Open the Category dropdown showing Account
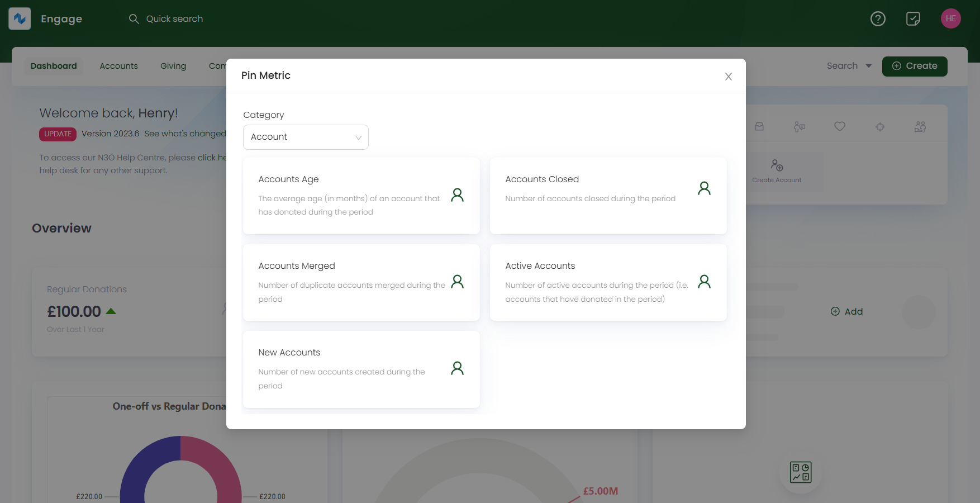The width and height of the screenshot is (980, 503). click(x=306, y=137)
